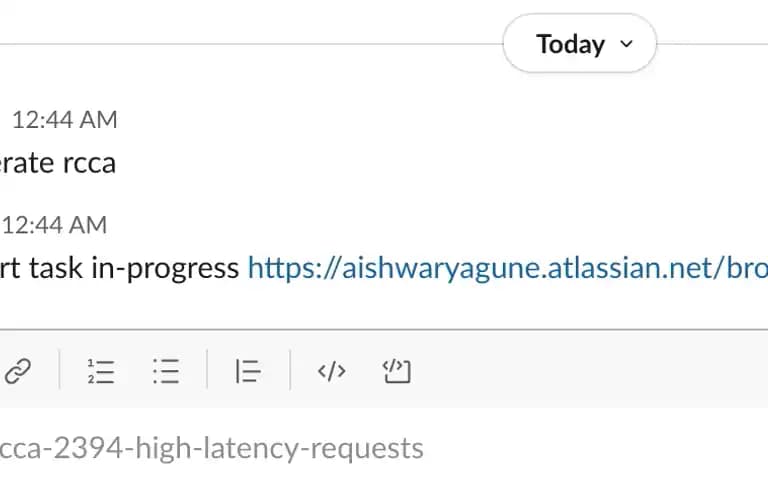Toggle ordered numbered list formatting
Image resolution: width=768 pixels, height=480 pixels.
101,371
